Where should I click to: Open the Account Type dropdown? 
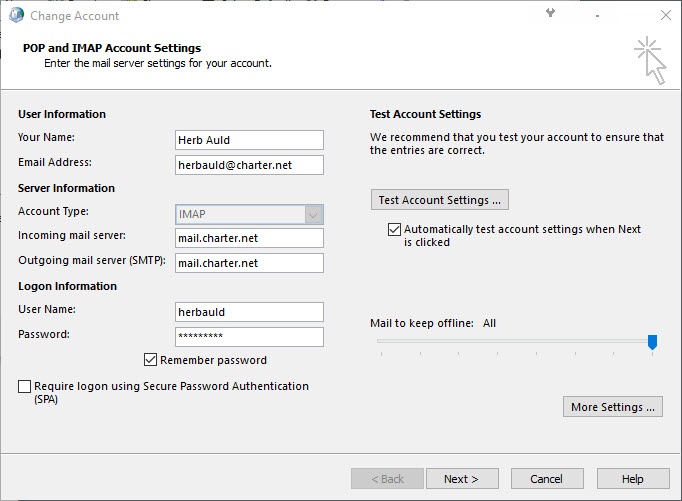(x=314, y=214)
